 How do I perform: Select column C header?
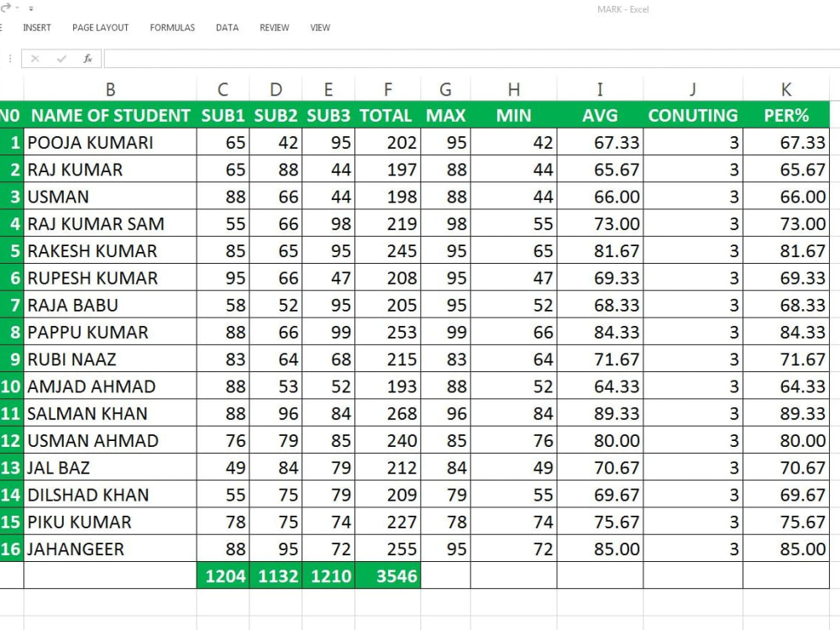(223, 89)
